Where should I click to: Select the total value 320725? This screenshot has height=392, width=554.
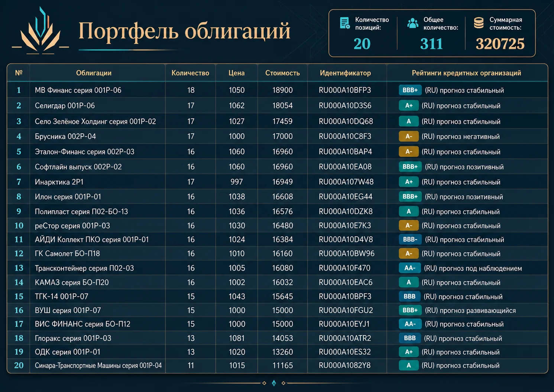[x=500, y=44]
